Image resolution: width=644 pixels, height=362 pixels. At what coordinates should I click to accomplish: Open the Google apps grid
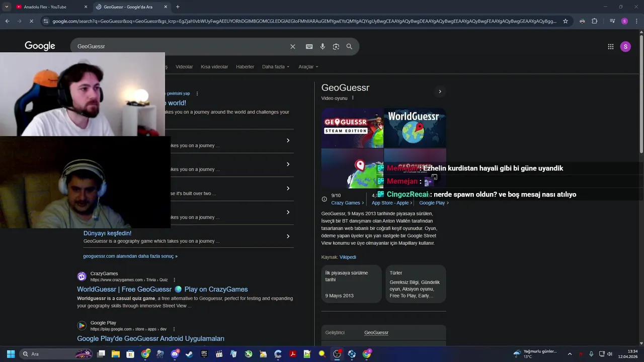(x=611, y=46)
